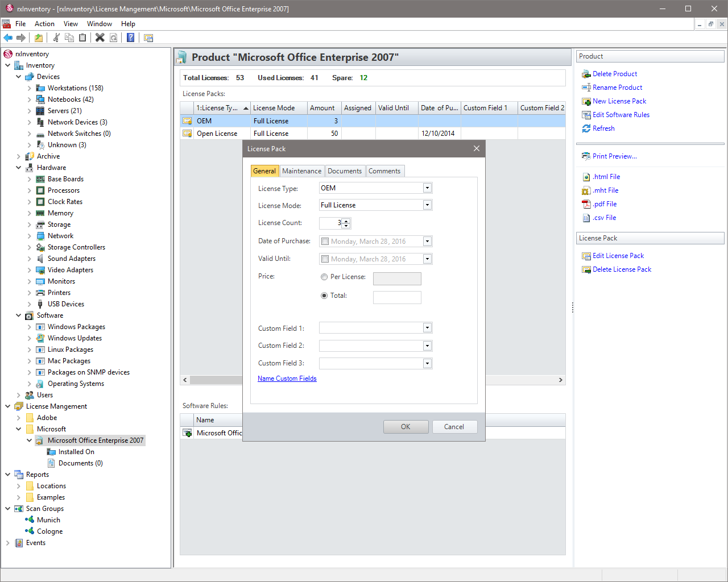728x582 pixels.
Task: Expand the Workstations (158) node
Action: coord(30,88)
